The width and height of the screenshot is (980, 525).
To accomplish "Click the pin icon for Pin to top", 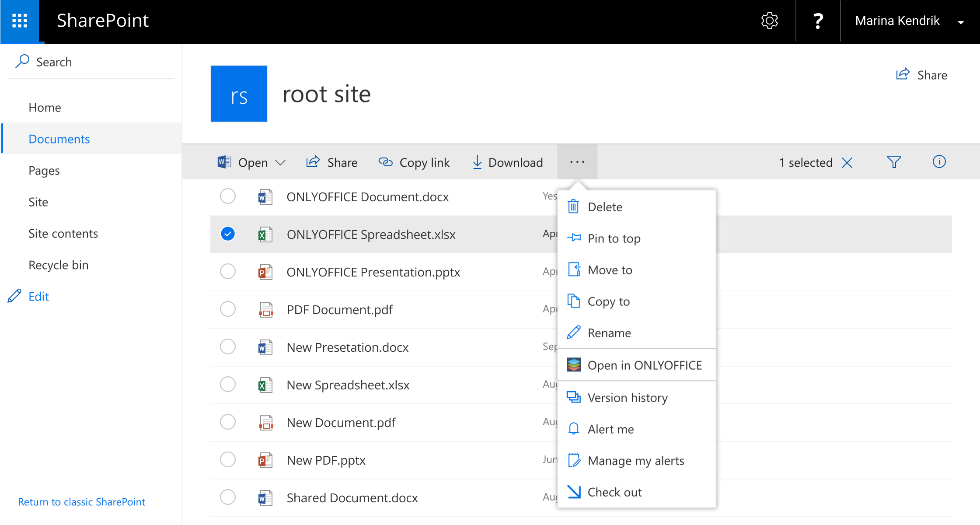I will [x=574, y=238].
